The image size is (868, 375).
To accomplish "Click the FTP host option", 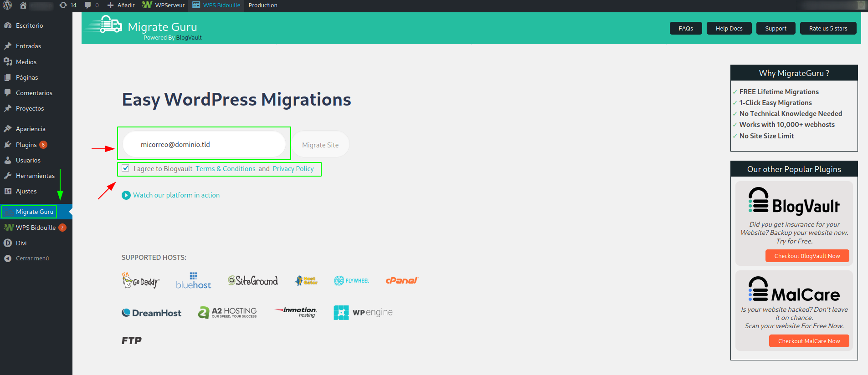I will 132,340.
